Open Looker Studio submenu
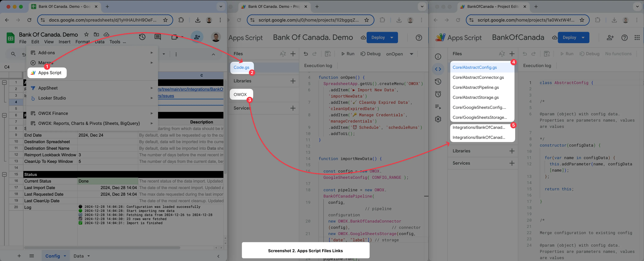Viewport: 644px width, 261px height. 92,98
